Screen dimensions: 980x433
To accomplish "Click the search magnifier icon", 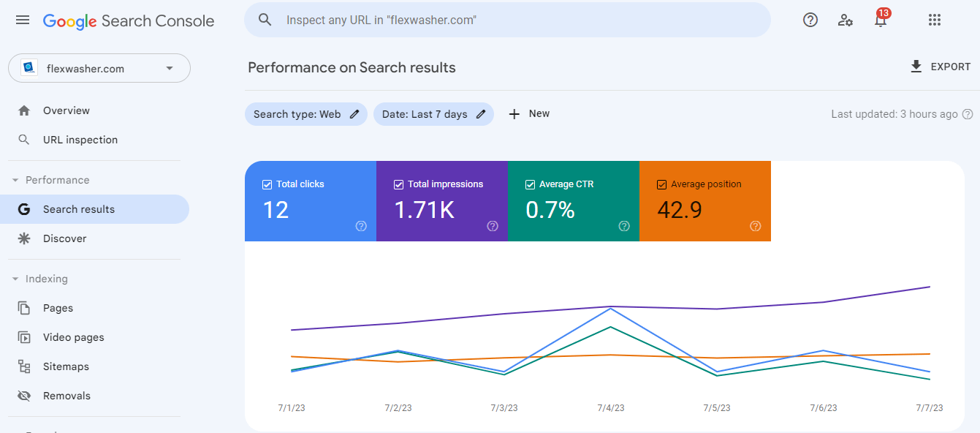I will [x=265, y=20].
